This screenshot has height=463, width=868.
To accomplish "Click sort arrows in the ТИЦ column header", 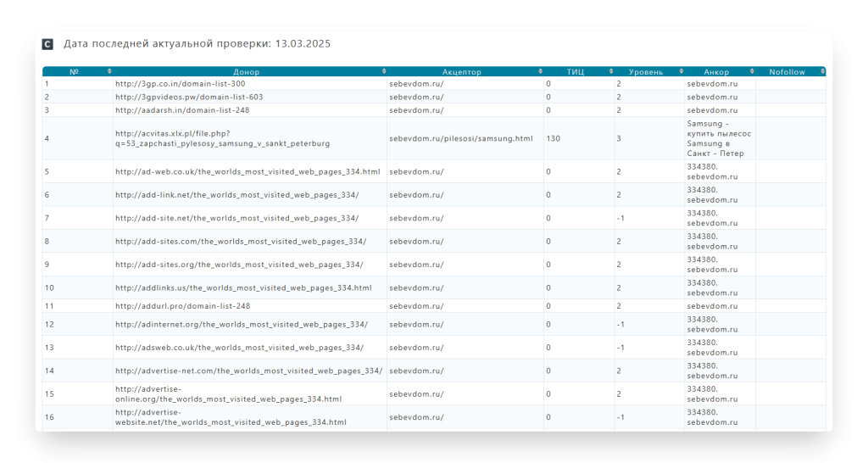I will pos(611,72).
